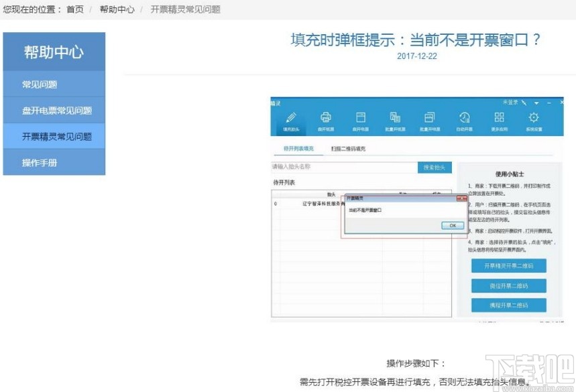This screenshot has width=576, height=392.
Task: Click the article title 填充时弹框提示
Action: click(x=416, y=40)
